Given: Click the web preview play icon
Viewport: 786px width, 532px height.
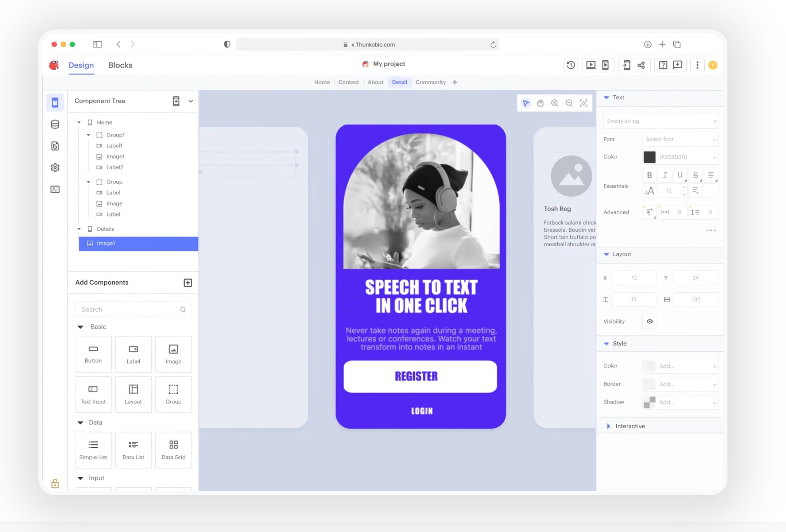Looking at the screenshot, I should click(x=591, y=65).
